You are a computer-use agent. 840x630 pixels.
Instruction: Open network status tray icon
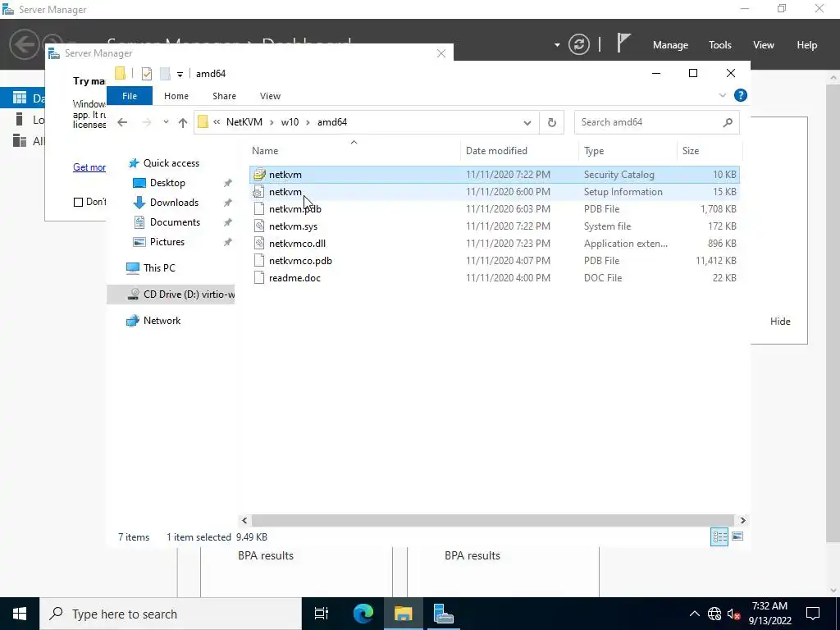tap(714, 614)
